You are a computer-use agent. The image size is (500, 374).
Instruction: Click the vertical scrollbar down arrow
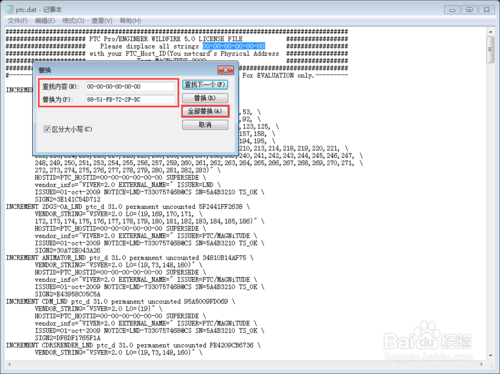(x=490, y=356)
